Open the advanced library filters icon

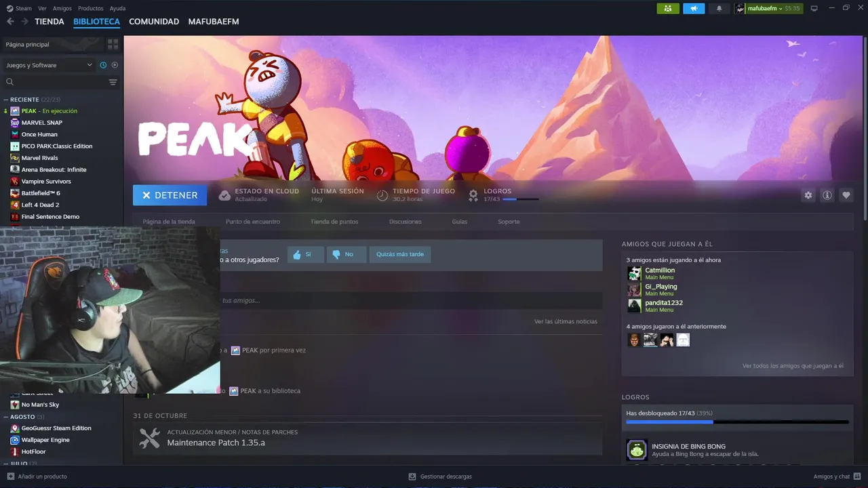click(x=113, y=82)
